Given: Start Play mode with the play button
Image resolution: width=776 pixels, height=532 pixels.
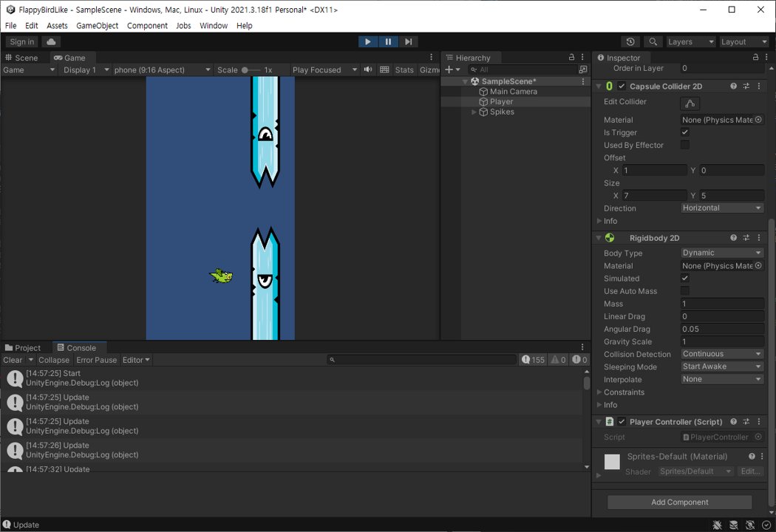Looking at the screenshot, I should point(368,41).
